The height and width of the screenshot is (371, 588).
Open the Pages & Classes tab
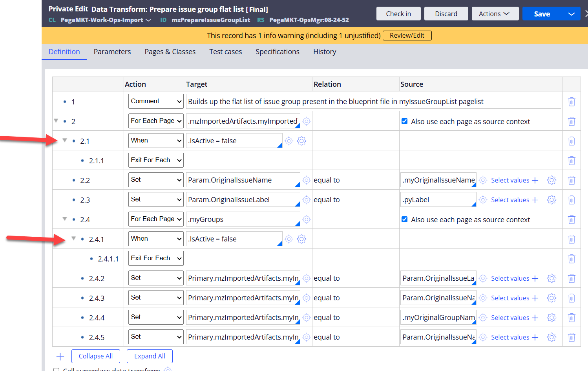[170, 52]
